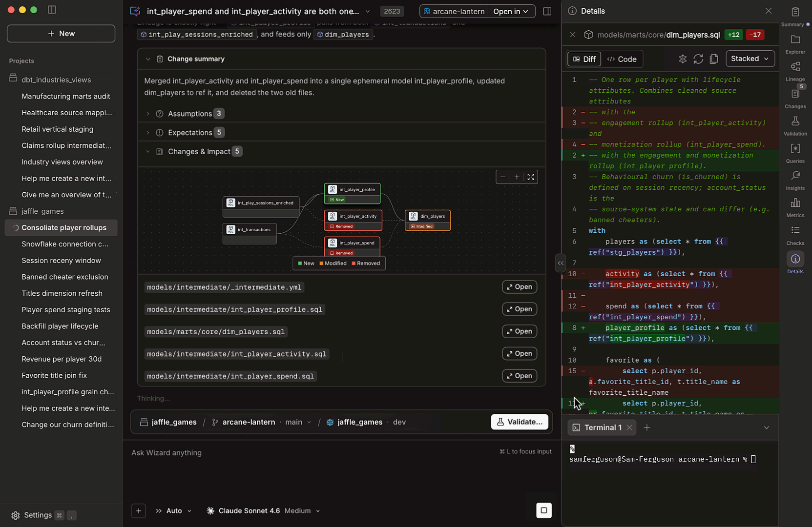Open the 'Open in' dropdown

(511, 11)
